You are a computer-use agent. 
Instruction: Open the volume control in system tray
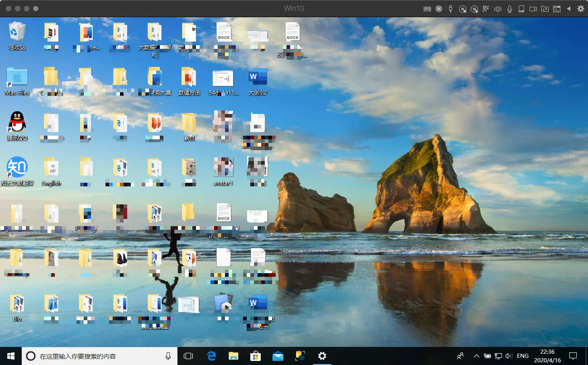508,356
